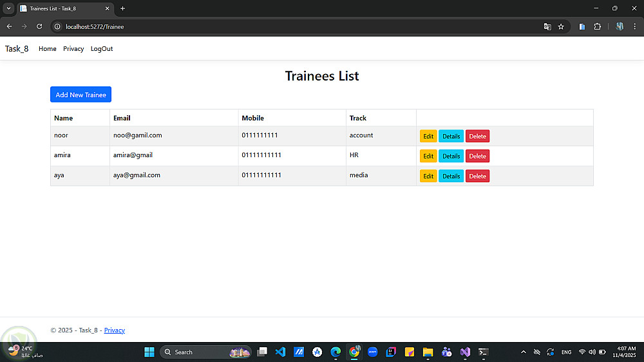Edit the aya trainee row
Image resolution: width=644 pixels, height=362 pixels.
[x=428, y=176]
